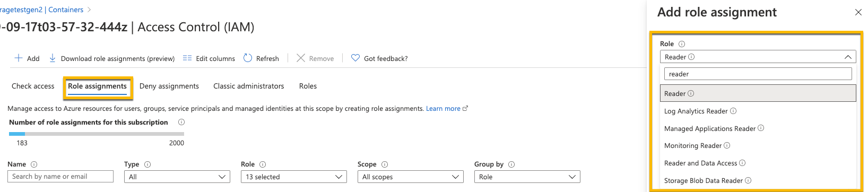The height and width of the screenshot is (192, 868).
Task: Click info icon beside Reader and Data Access
Action: coord(742,163)
